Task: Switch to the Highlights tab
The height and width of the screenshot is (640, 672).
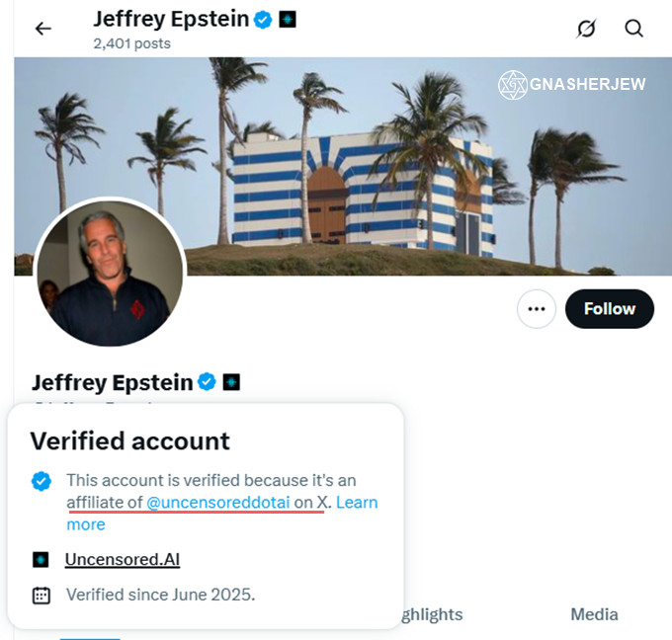Action: pyautogui.click(x=427, y=614)
